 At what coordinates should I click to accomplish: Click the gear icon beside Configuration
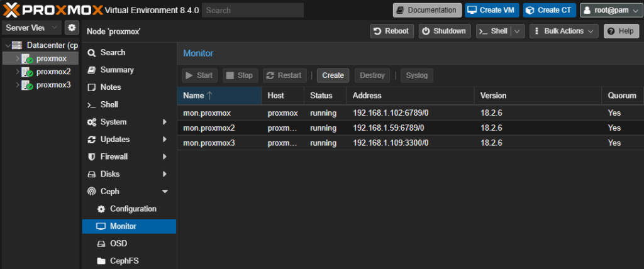click(101, 209)
